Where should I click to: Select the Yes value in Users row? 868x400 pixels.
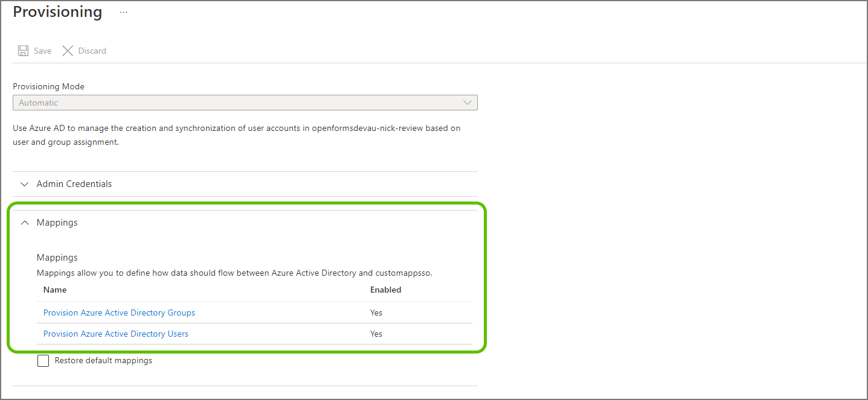pyautogui.click(x=376, y=334)
